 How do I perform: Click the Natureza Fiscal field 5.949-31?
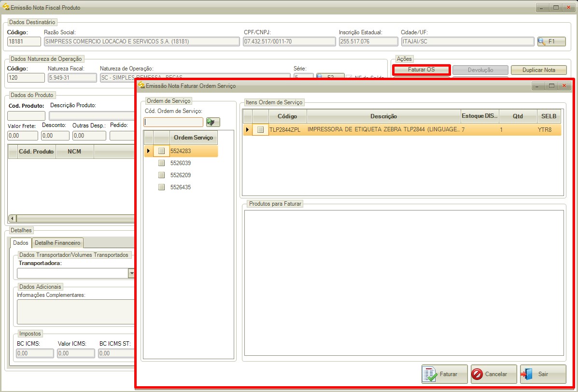coord(72,78)
